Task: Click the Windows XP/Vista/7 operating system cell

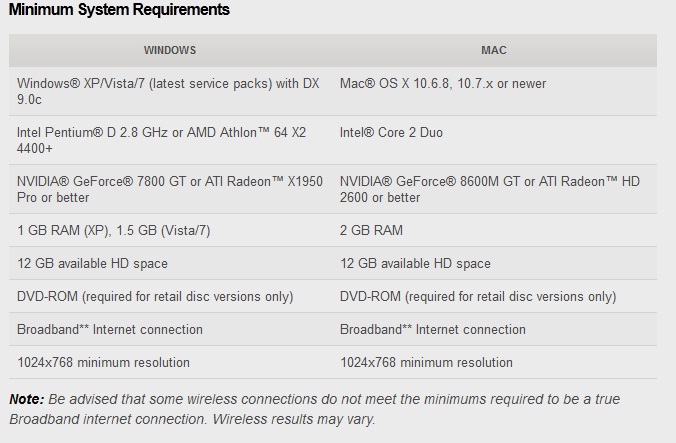Action: (168, 92)
